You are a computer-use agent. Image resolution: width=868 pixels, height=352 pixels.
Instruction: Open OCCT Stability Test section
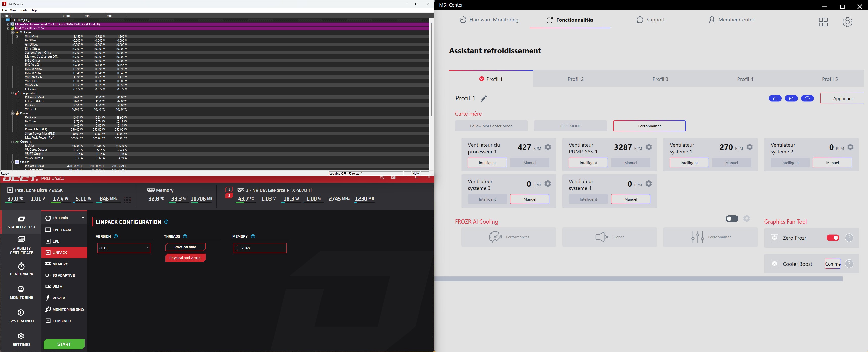pyautogui.click(x=21, y=223)
